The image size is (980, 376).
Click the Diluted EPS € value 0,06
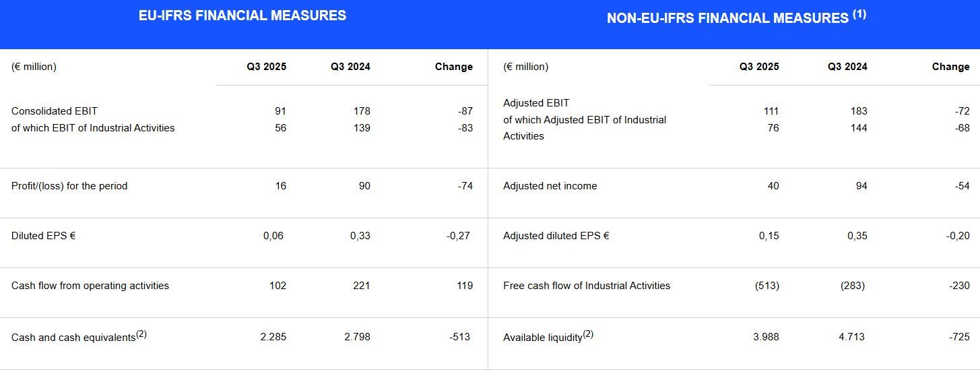click(x=273, y=236)
